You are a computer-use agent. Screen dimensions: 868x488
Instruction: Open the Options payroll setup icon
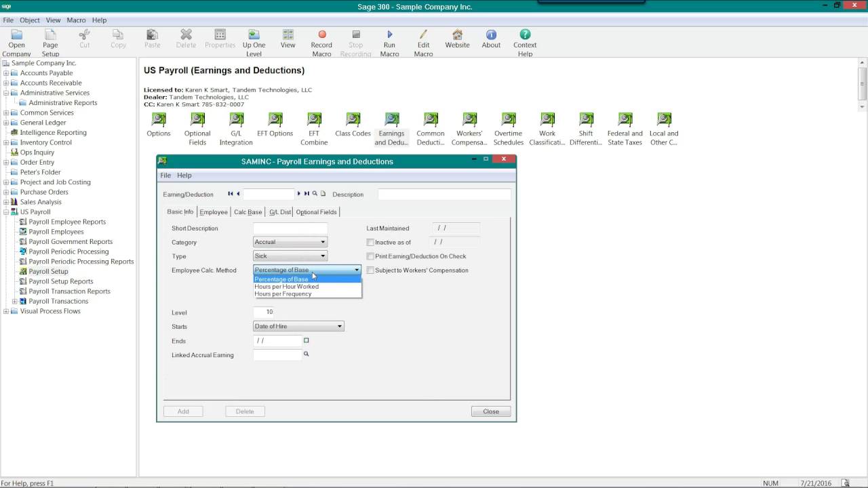159,125
